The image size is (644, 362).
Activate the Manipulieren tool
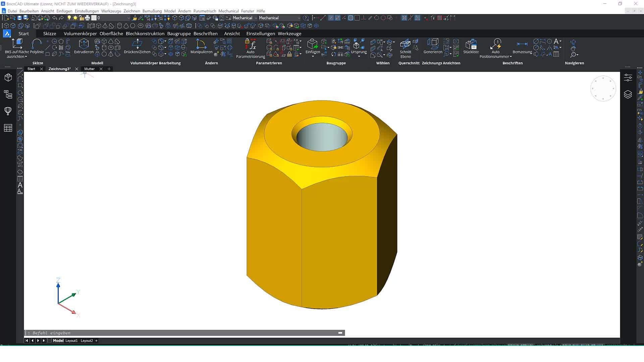[x=201, y=44]
